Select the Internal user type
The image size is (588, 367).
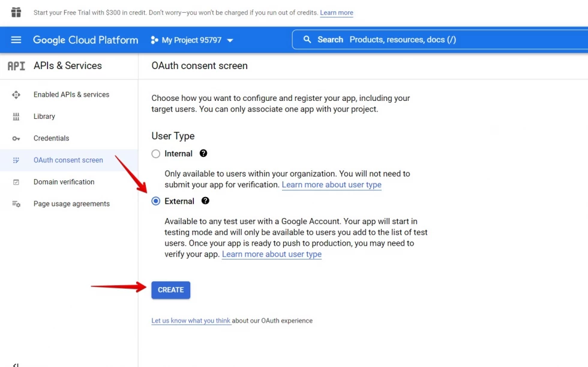156,154
